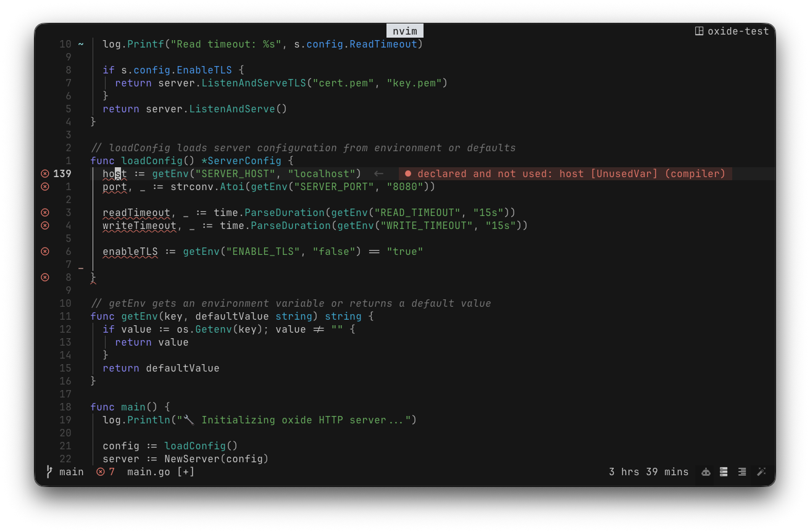
Task: Click the 'Initializing oxide HTTP server...' string
Action: point(294,420)
